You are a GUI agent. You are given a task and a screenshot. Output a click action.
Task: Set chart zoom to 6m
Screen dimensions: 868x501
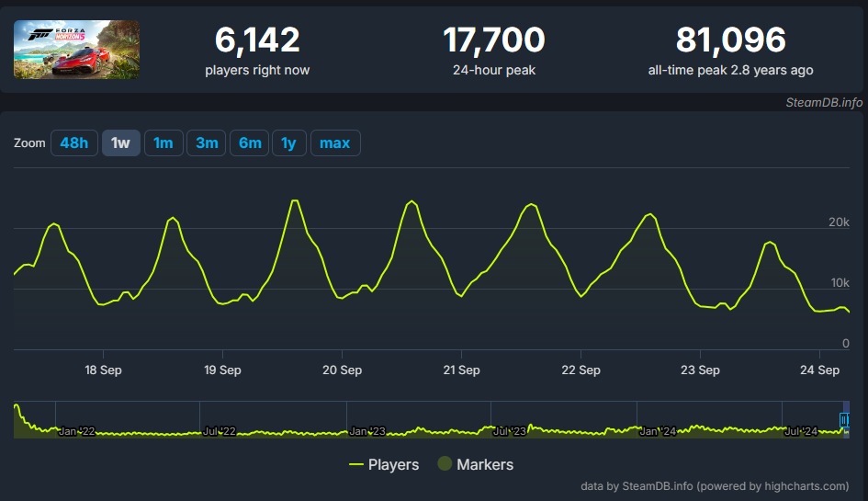click(x=250, y=143)
